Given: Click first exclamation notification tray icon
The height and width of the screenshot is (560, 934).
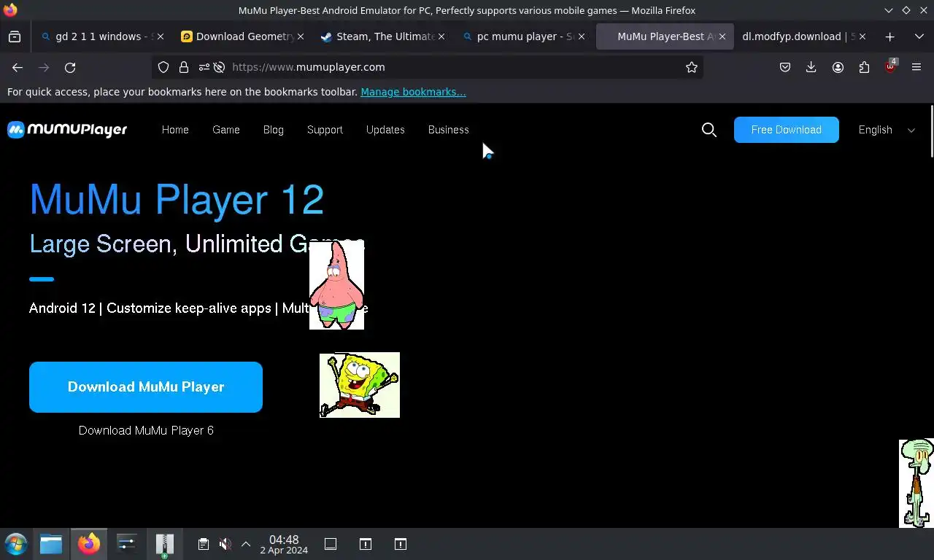Looking at the screenshot, I should (x=366, y=544).
